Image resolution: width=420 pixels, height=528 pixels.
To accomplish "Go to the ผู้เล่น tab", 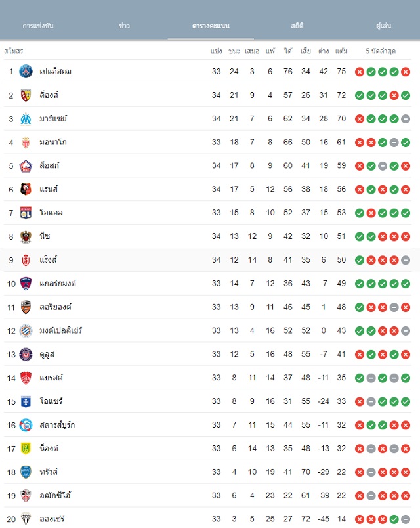I will [383, 26].
